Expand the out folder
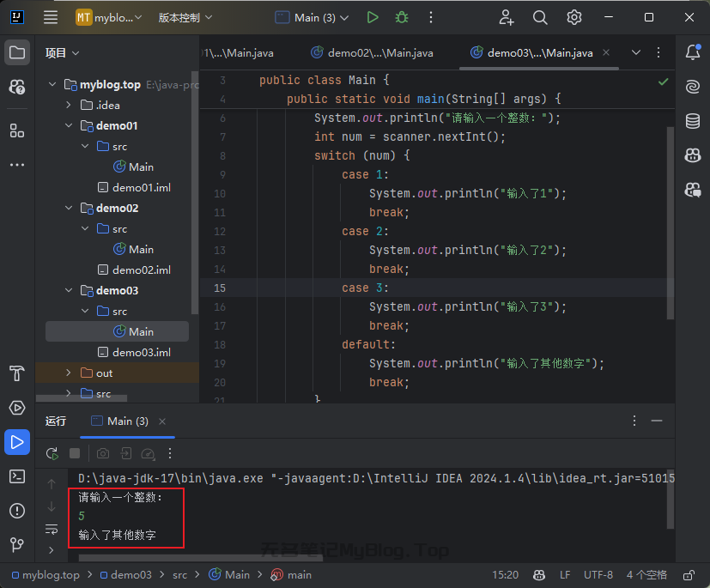Screen dimensions: 710x588 69,373
